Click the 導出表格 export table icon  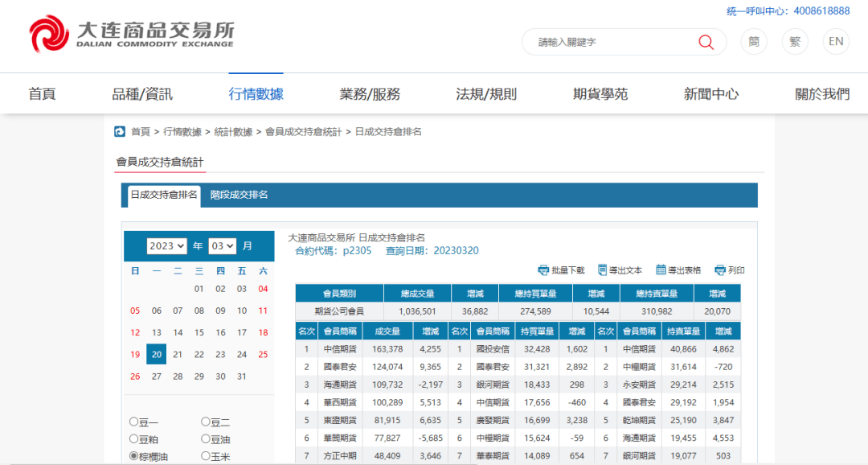(661, 270)
